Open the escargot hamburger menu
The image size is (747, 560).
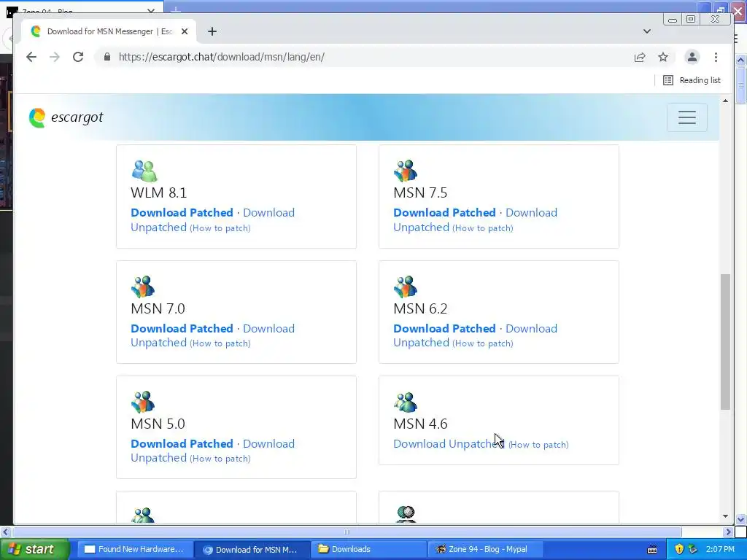tap(686, 117)
